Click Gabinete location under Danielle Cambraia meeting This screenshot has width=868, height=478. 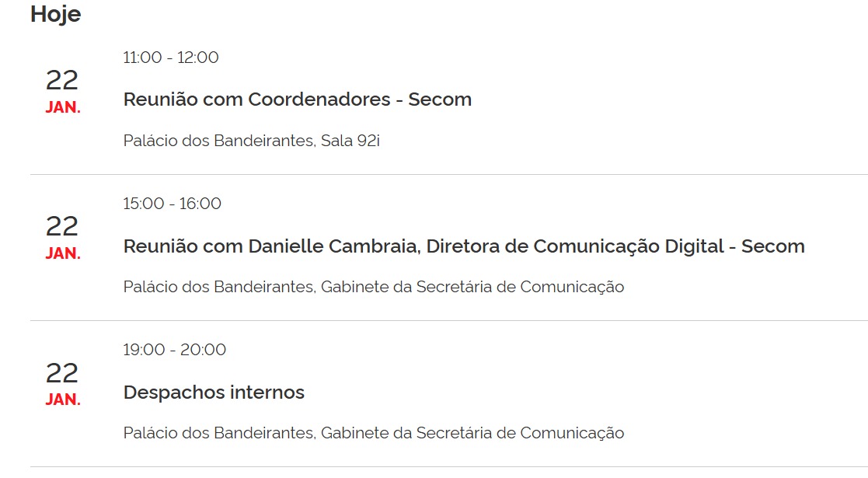[x=373, y=287]
